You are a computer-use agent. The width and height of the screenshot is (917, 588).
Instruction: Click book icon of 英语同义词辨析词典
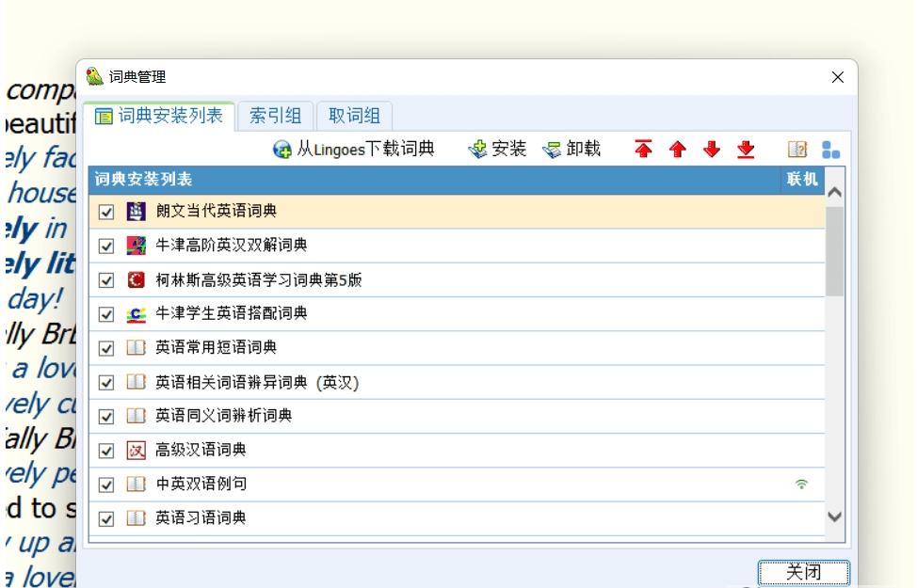tap(137, 416)
